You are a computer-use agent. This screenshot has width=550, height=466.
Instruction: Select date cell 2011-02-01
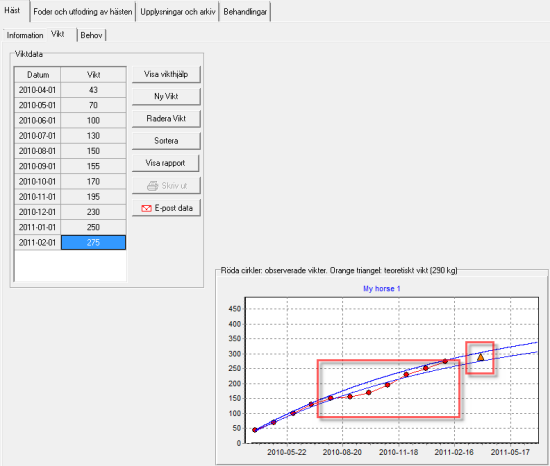pyautogui.click(x=38, y=243)
